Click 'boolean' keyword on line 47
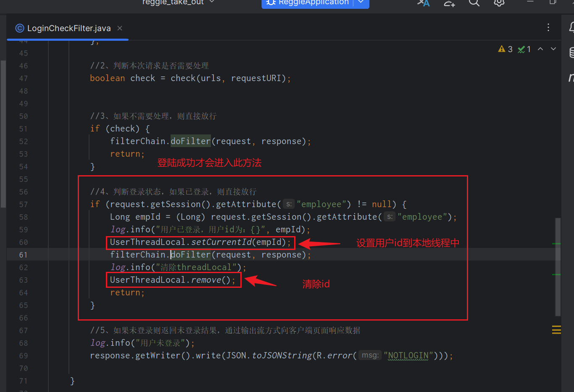 click(x=108, y=78)
